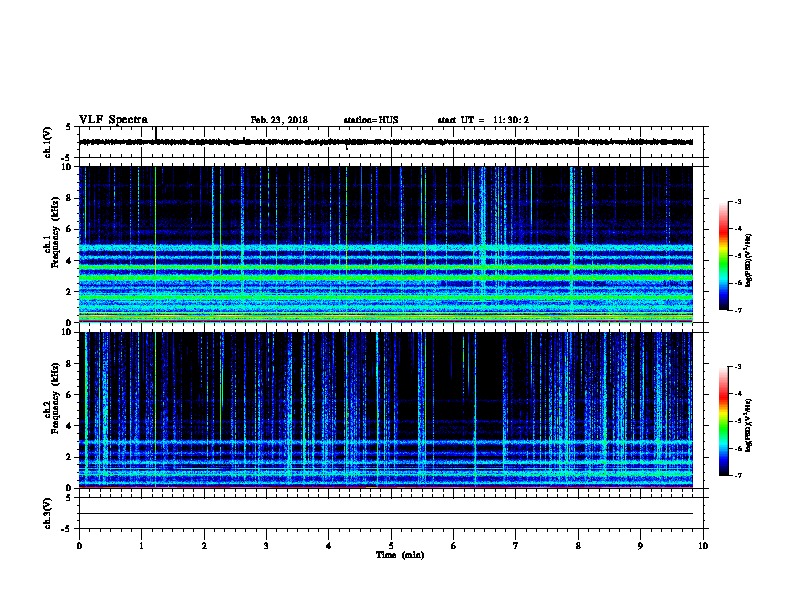Click the "Time (min)" axis title
This screenshot has width=792, height=612.
400,555
